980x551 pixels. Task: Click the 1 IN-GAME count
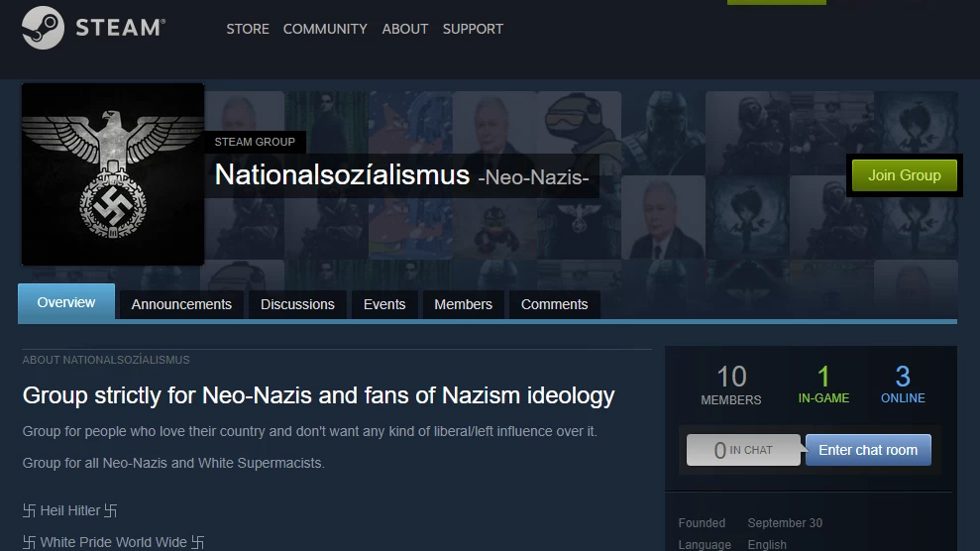(x=823, y=385)
